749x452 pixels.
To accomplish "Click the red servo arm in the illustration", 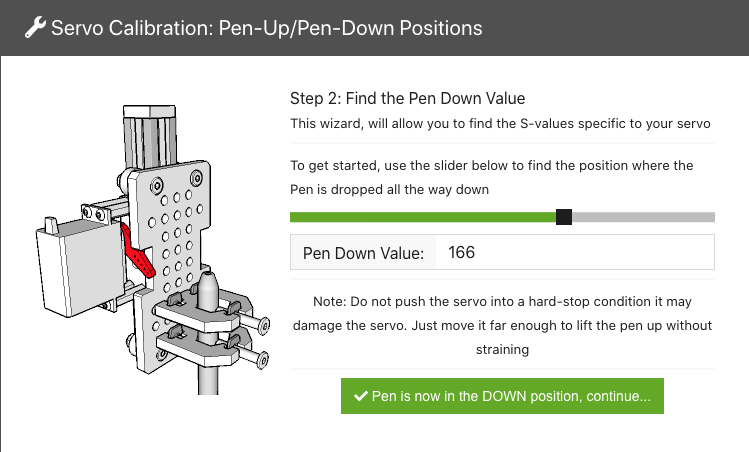I will click(x=138, y=251).
